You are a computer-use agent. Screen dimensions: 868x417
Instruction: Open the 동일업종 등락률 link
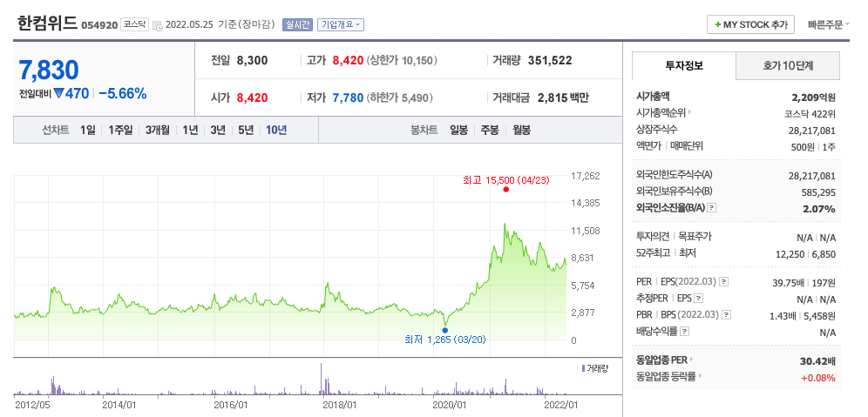(670, 377)
